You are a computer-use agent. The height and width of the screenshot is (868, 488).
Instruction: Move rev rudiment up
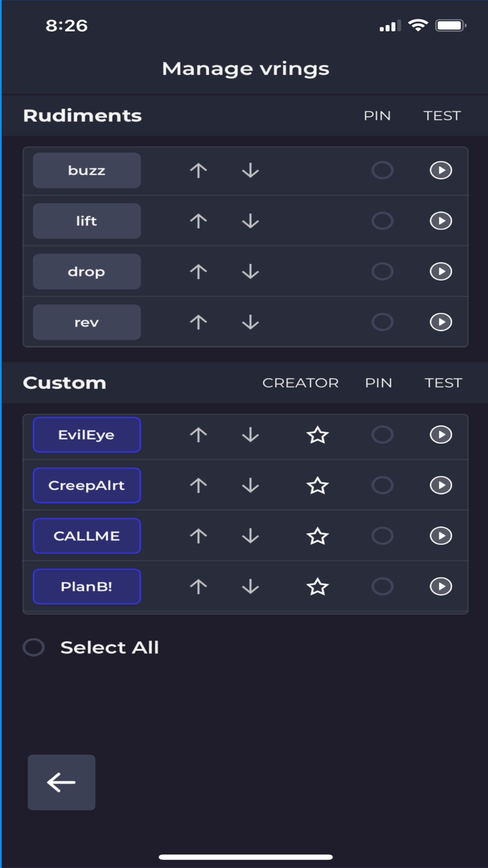[198, 322]
